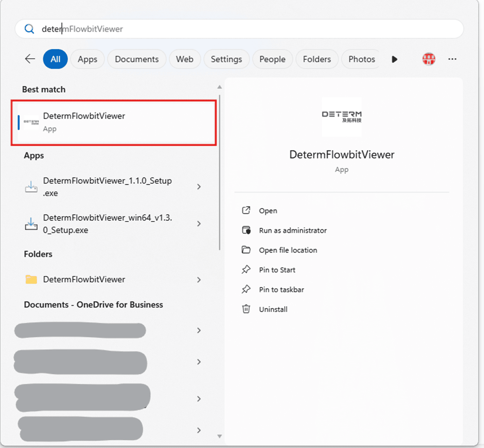Switch to the Apps filter tab

(x=87, y=59)
